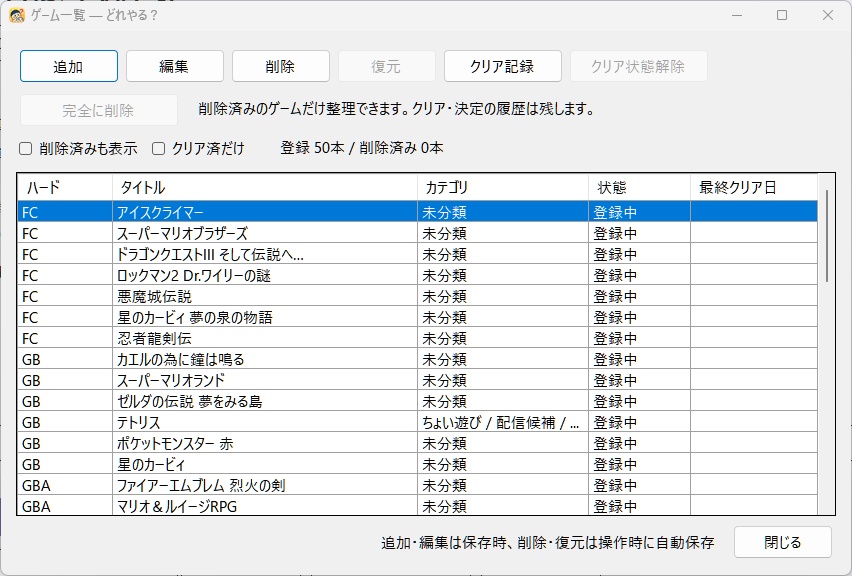Select the 忍者龍剣伝 row

coord(417,338)
